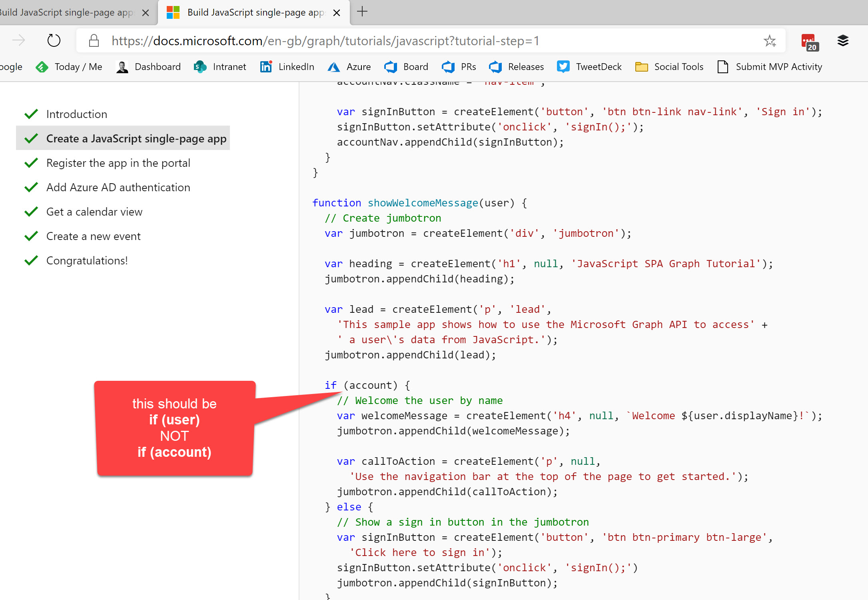Click the red extension badge showing 20
868x600 pixels.
tap(809, 41)
